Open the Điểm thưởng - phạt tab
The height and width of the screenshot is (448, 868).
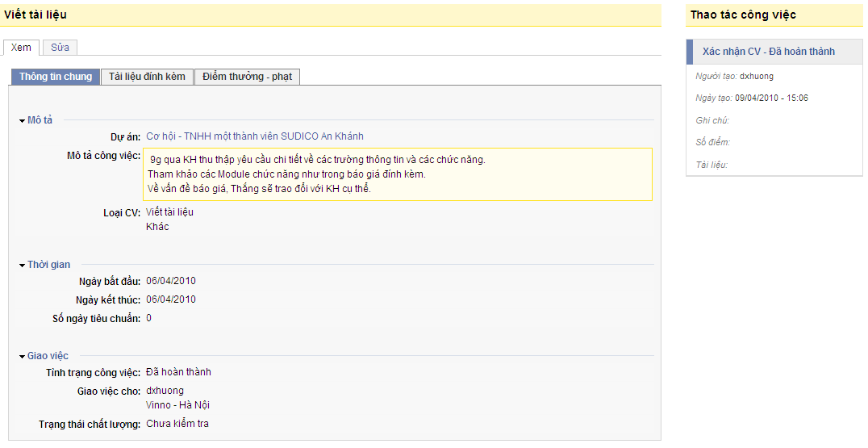(x=247, y=77)
